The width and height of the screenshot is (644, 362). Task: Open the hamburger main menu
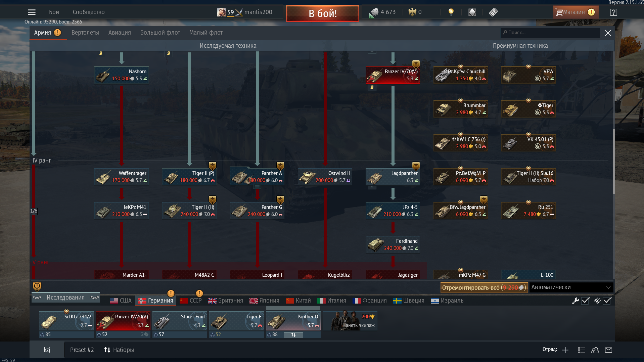[x=32, y=12]
